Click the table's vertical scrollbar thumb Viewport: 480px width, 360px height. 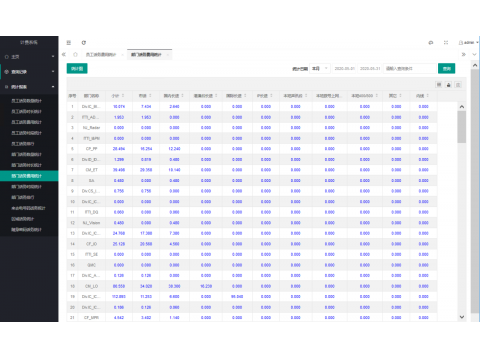point(462,127)
